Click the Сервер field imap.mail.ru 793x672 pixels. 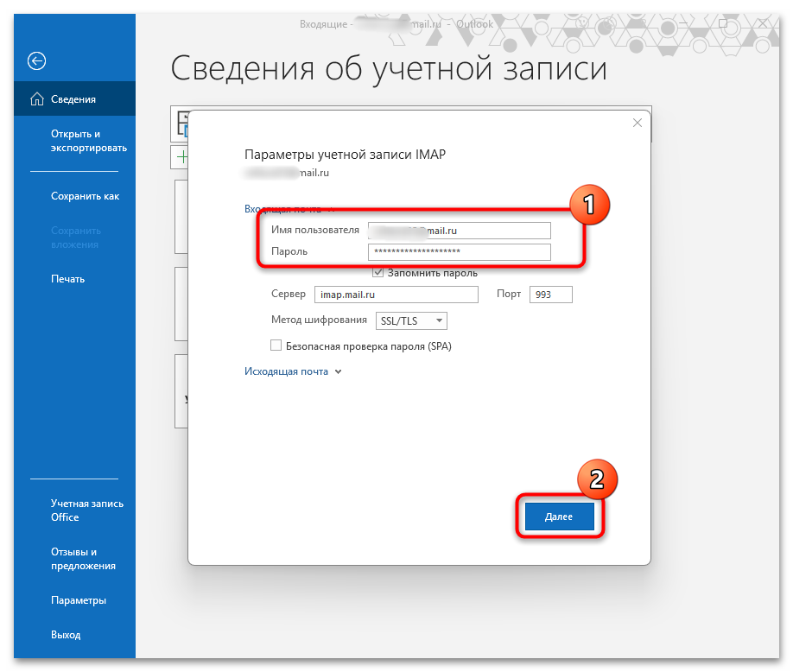396,295
